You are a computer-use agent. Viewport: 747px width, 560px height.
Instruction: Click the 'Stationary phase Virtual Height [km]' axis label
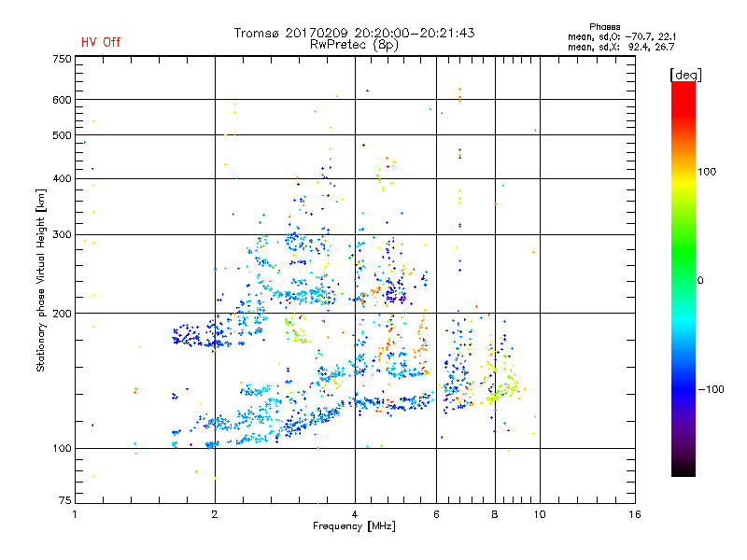coord(41,280)
